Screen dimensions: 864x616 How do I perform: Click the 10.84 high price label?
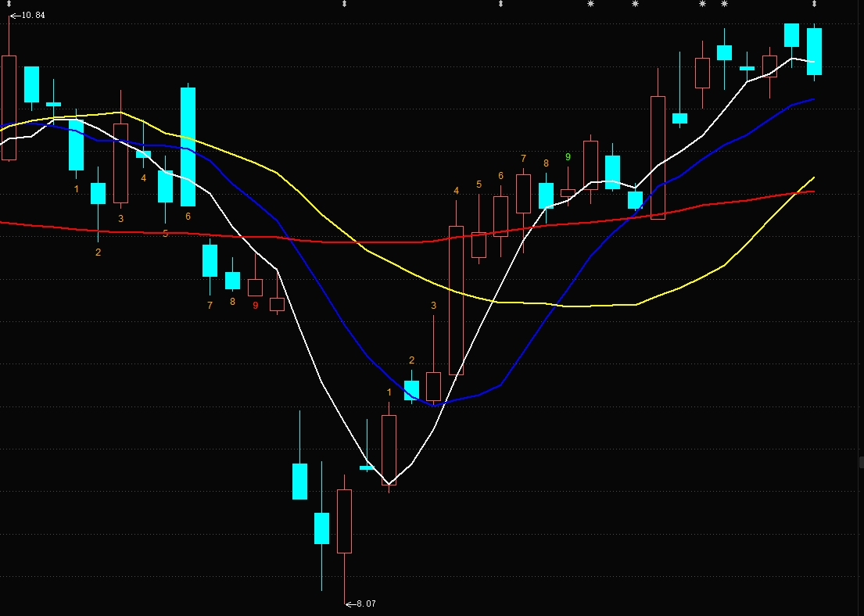coord(33,16)
